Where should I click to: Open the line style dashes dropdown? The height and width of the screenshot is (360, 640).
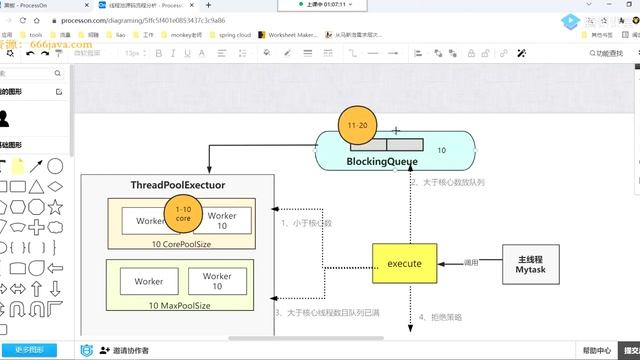coord(328,53)
